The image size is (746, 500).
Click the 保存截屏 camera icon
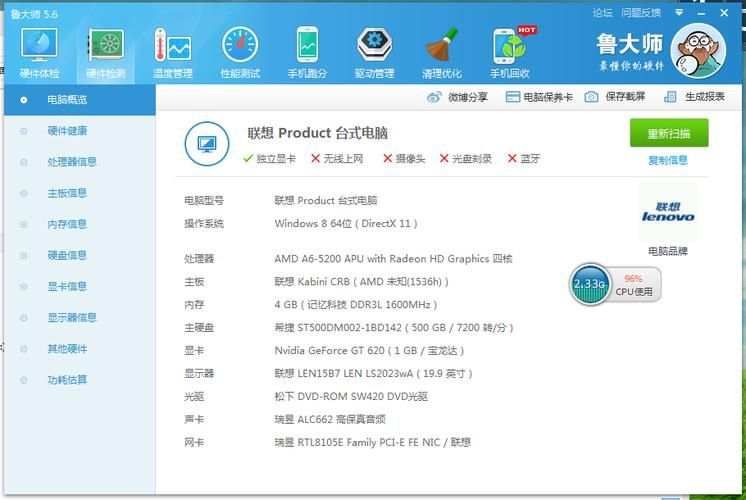591,97
